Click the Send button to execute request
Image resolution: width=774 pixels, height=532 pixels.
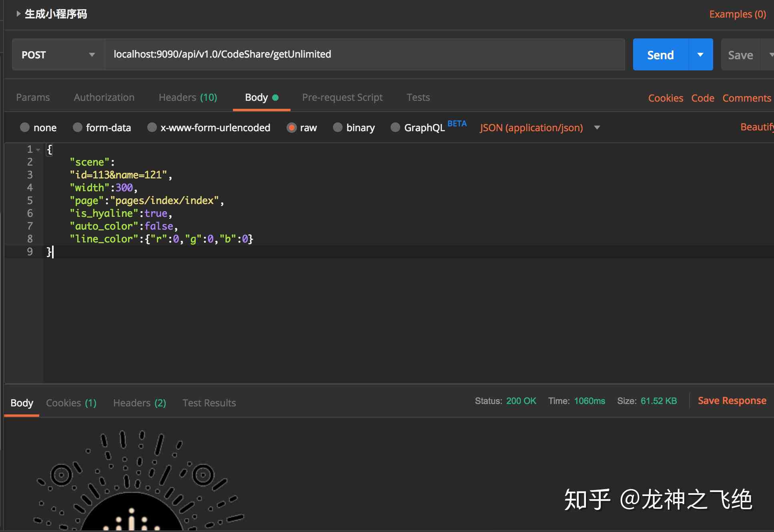coord(660,55)
